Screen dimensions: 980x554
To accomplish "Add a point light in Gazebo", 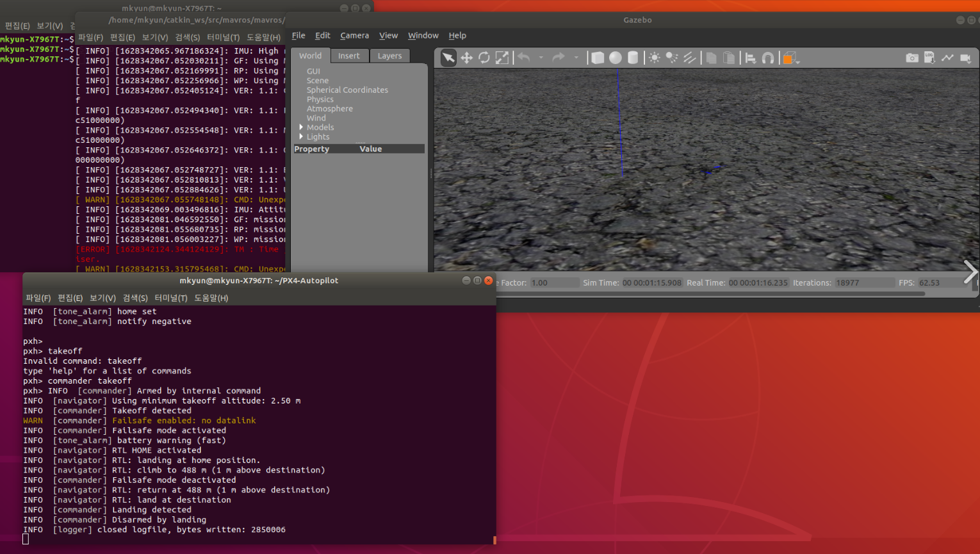I will click(654, 58).
